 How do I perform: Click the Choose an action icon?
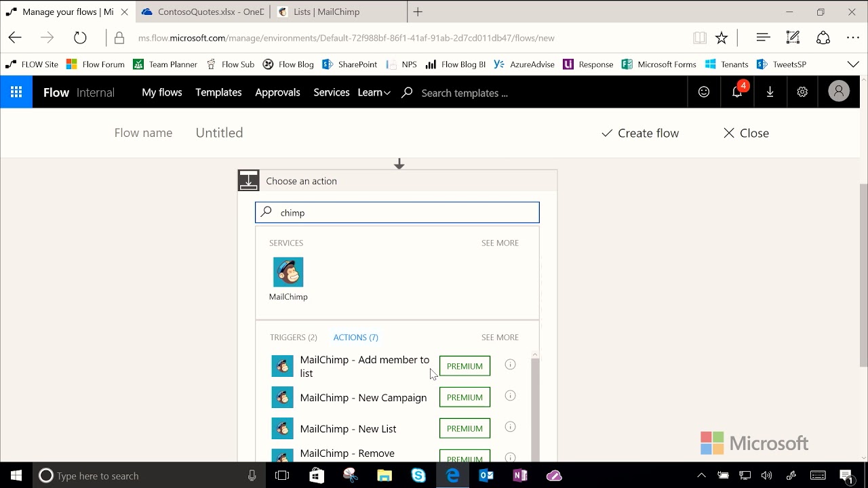coord(248,180)
